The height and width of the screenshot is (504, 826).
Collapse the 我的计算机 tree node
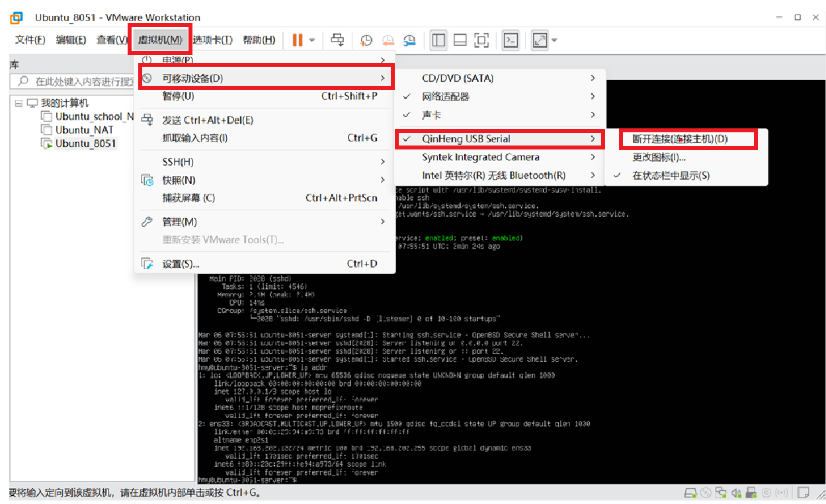[19, 103]
